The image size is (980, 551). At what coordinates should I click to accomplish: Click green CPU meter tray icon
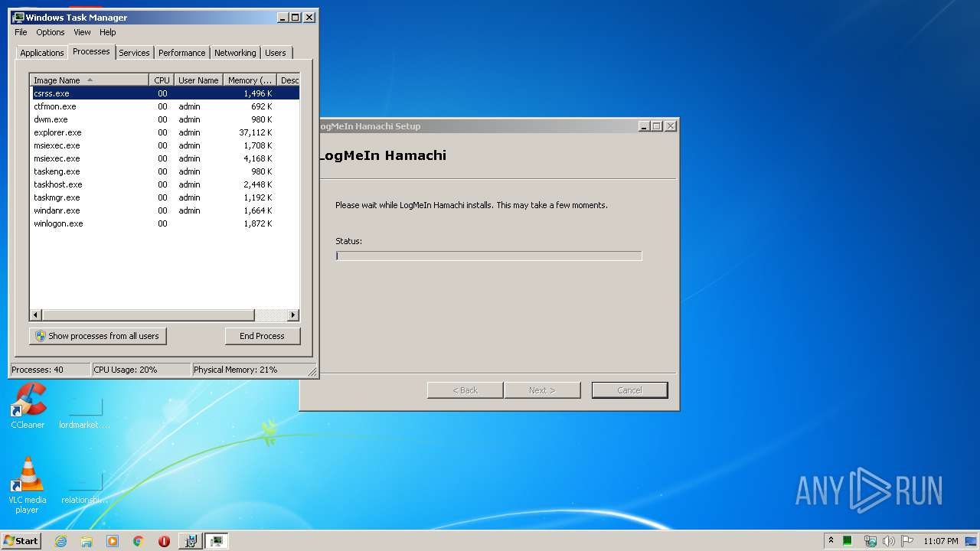coord(848,541)
